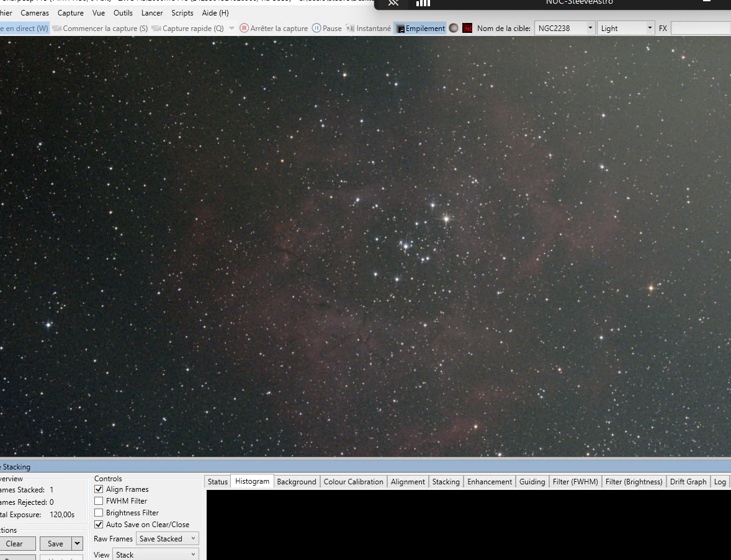The height and width of the screenshot is (560, 731).
Task: Click the Commencer la capture toolbar button
Action: [x=100, y=29]
